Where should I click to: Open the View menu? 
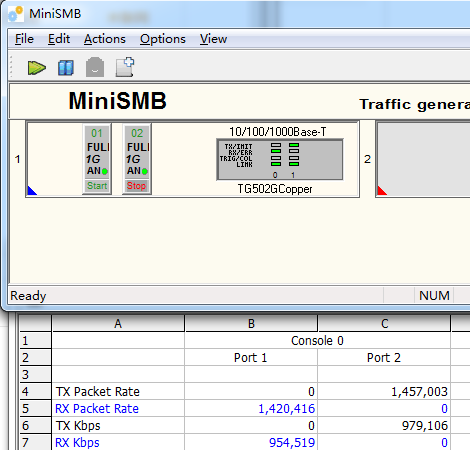click(x=213, y=39)
